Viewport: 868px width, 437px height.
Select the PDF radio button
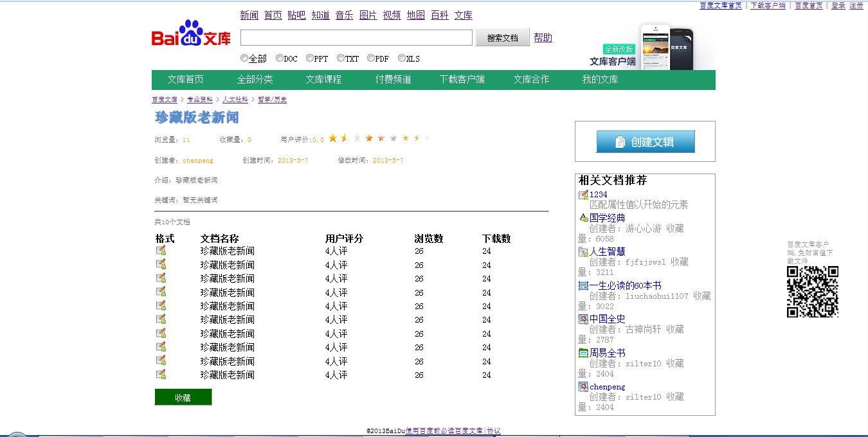coord(371,58)
